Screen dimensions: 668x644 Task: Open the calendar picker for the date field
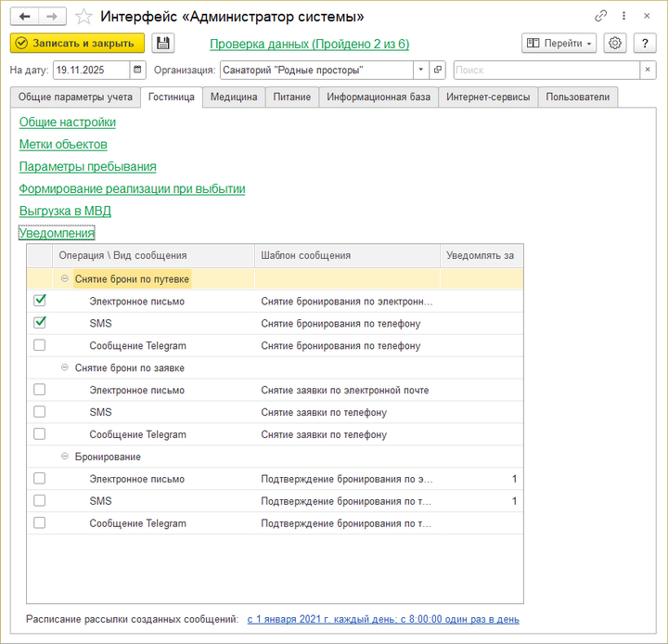[x=138, y=70]
